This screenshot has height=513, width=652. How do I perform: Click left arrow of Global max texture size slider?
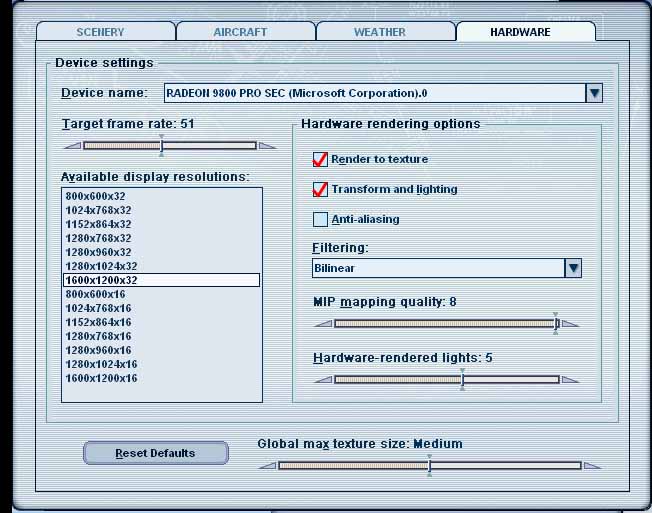pyautogui.click(x=267, y=466)
